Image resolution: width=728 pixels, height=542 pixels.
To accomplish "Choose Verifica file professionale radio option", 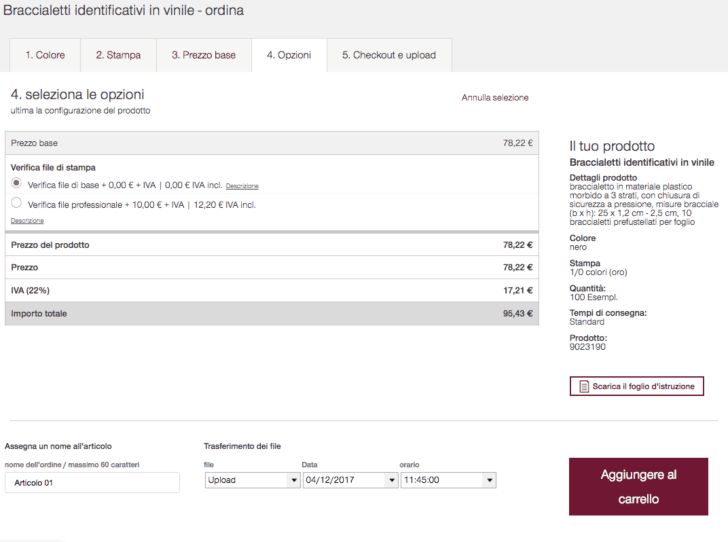I will (16, 202).
